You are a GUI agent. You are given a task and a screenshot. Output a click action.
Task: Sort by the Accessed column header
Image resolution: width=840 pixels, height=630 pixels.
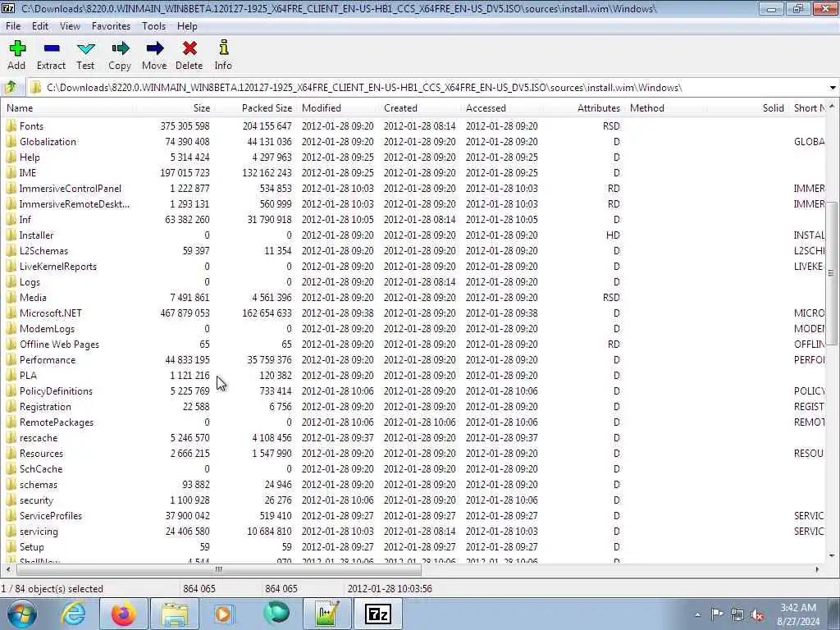503,107
